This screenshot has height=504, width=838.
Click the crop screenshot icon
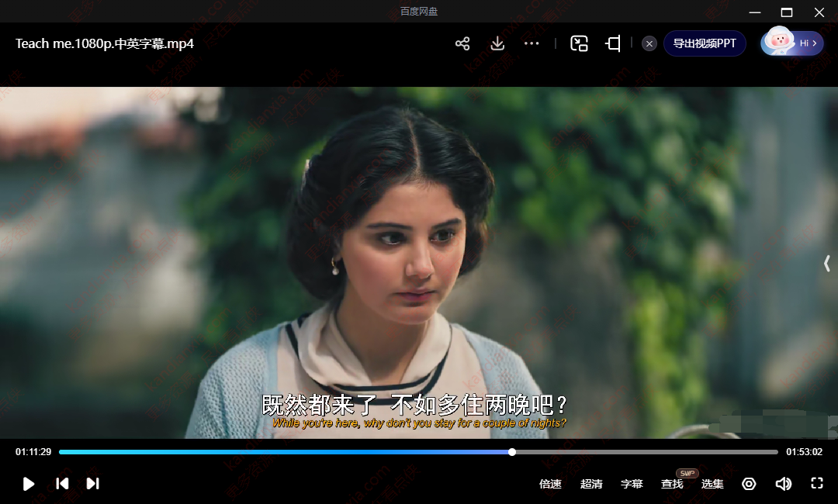(x=613, y=43)
